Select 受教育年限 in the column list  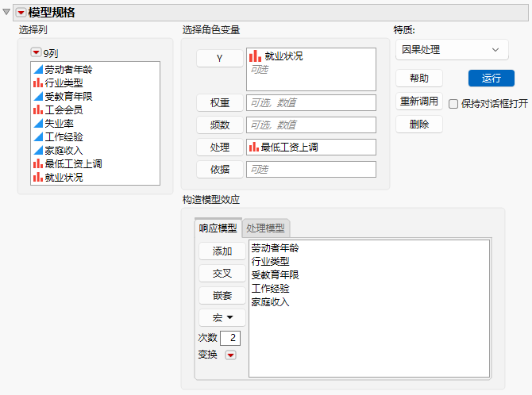pyautogui.click(x=68, y=96)
